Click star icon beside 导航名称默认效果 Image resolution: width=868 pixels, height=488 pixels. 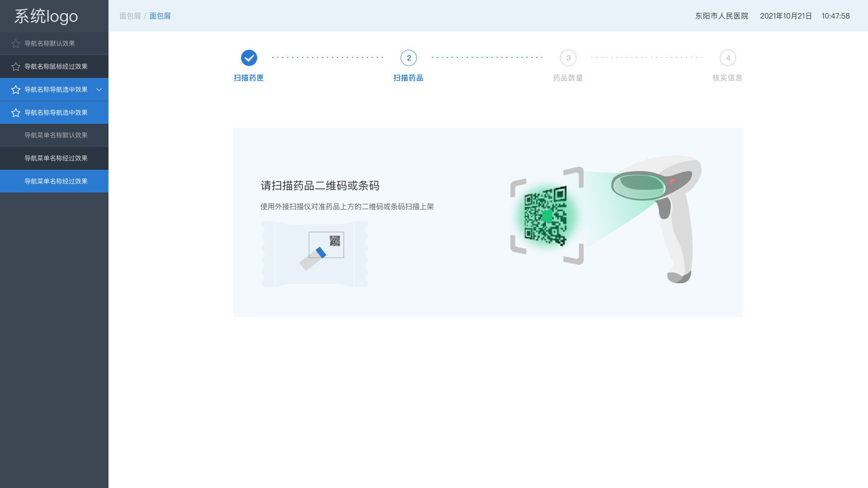(x=16, y=44)
